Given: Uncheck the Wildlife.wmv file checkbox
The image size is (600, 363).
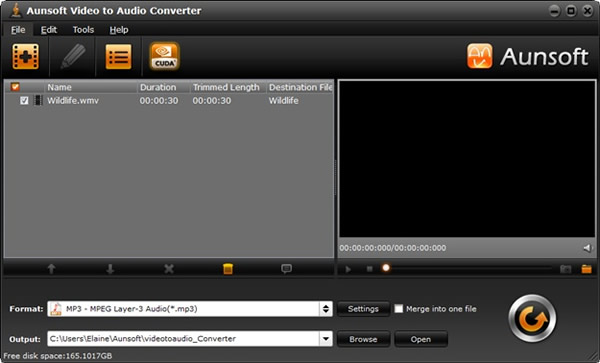Looking at the screenshot, I should 24,101.
